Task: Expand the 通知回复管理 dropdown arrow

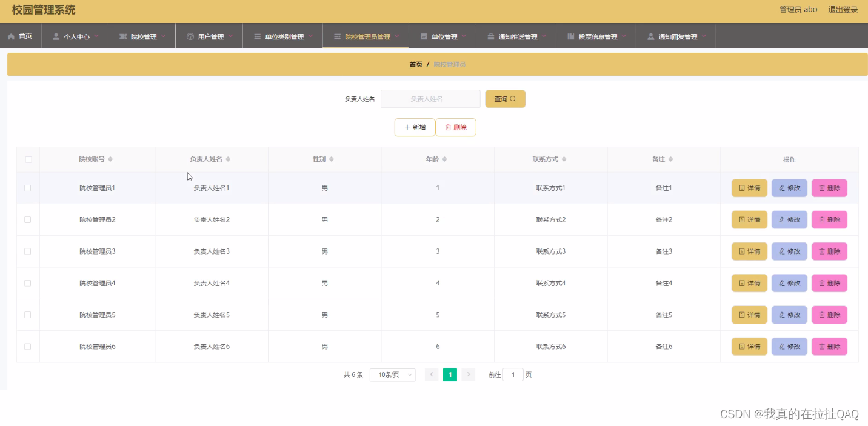Action: pos(704,36)
